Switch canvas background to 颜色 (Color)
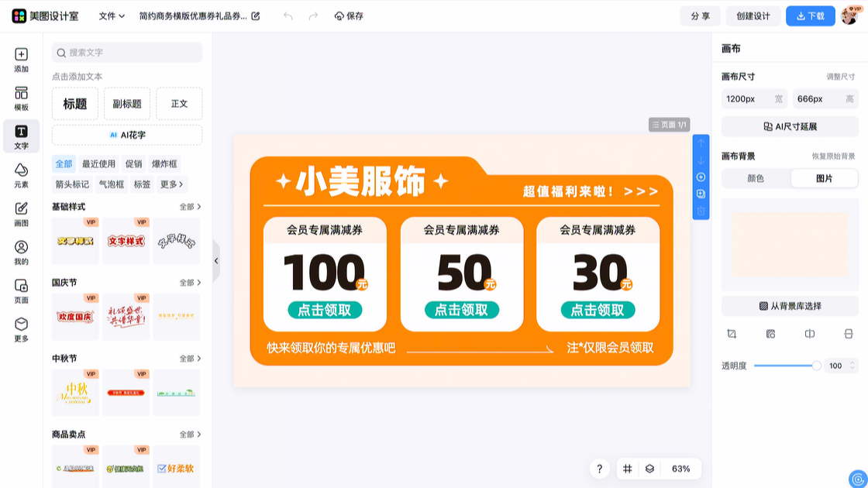 pyautogui.click(x=756, y=178)
